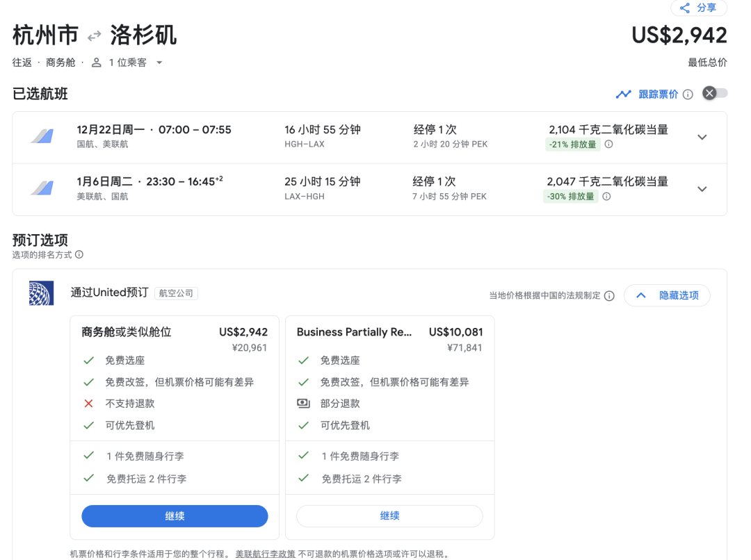751x560 pixels.
Task: Click 继续 for the US$2,942 fare
Action: click(x=175, y=516)
